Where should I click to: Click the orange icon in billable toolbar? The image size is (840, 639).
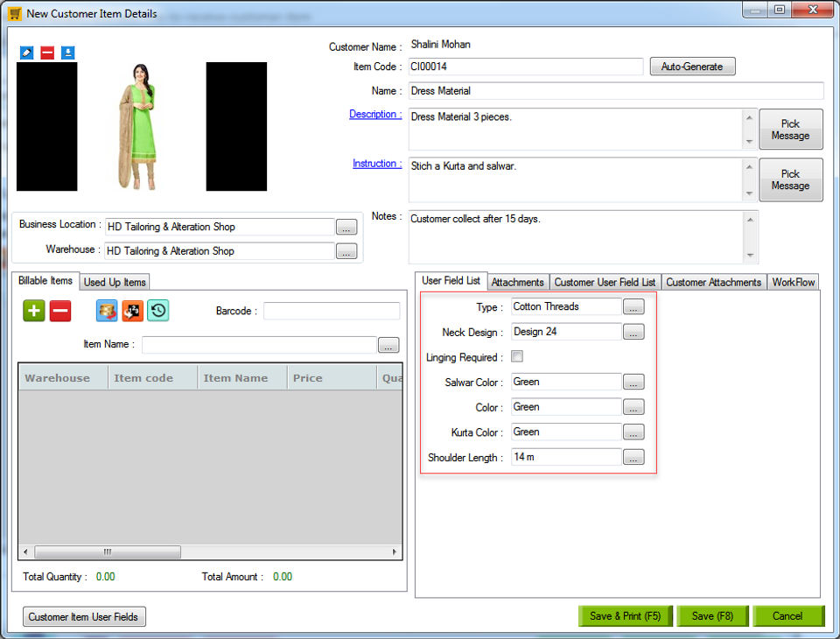tap(132, 311)
